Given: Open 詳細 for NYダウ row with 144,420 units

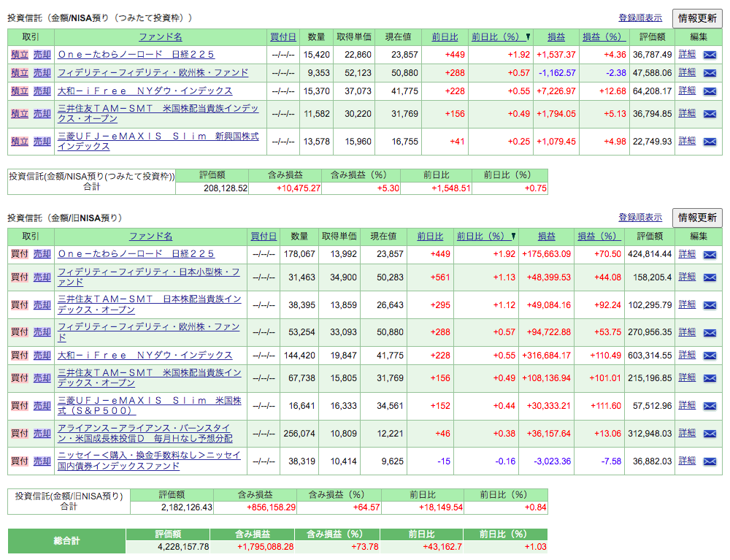Looking at the screenshot, I should 687,355.
